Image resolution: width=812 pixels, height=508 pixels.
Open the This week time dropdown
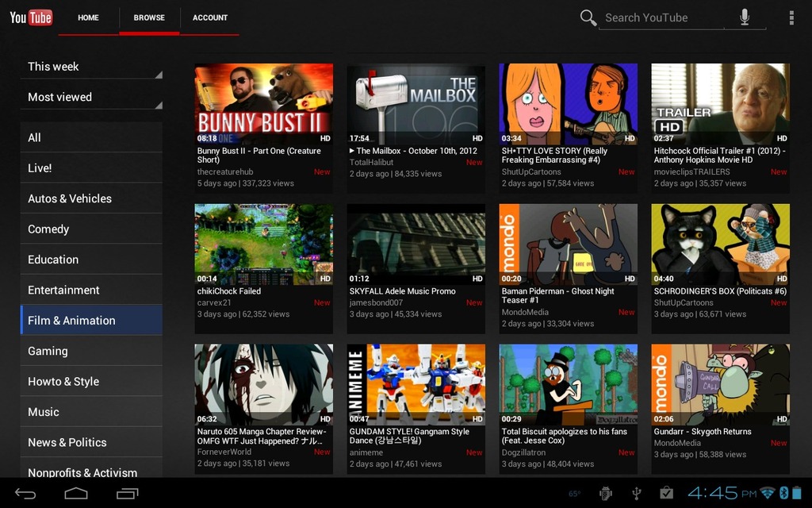[92, 67]
